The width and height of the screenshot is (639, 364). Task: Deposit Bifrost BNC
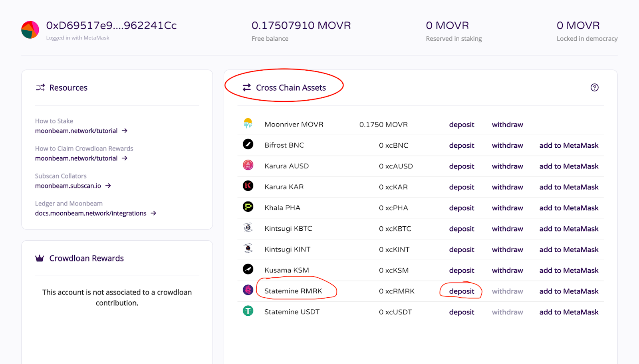tap(462, 145)
